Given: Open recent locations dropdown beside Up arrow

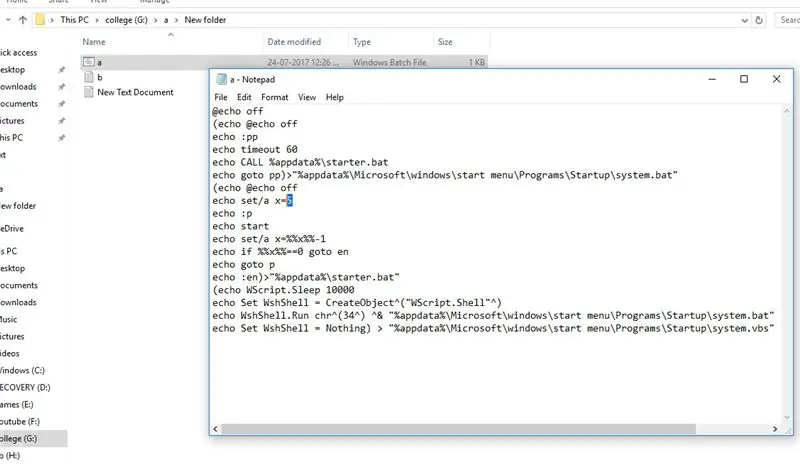Looking at the screenshot, I should [x=8, y=20].
